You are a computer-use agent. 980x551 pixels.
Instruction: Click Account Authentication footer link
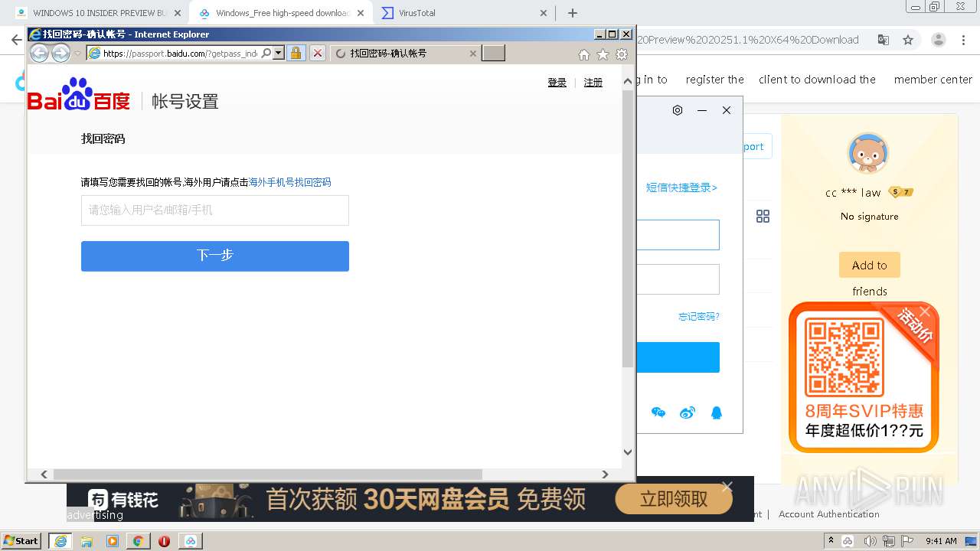[x=829, y=514]
